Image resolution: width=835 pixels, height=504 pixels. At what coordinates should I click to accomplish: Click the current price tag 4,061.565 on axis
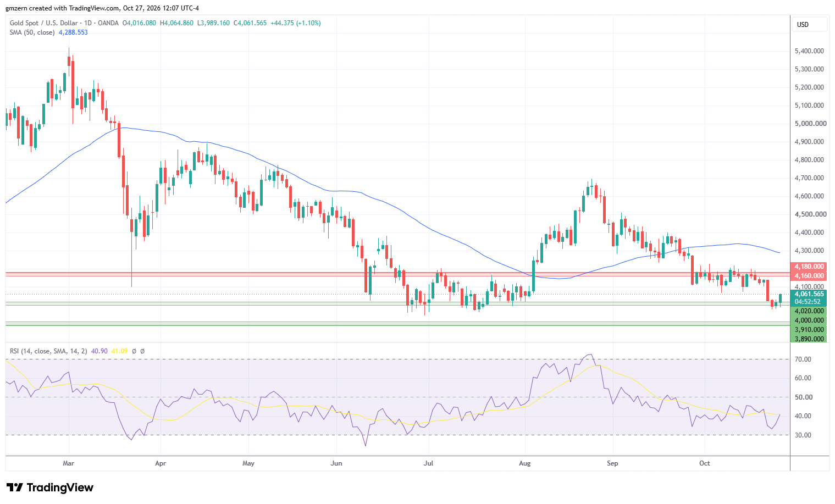click(809, 294)
